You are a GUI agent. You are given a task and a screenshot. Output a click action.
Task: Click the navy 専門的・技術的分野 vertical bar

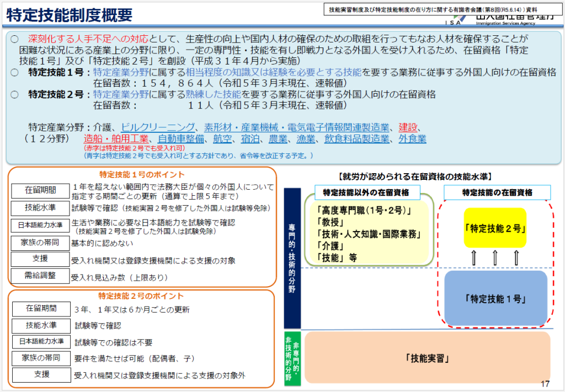pyautogui.click(x=292, y=258)
